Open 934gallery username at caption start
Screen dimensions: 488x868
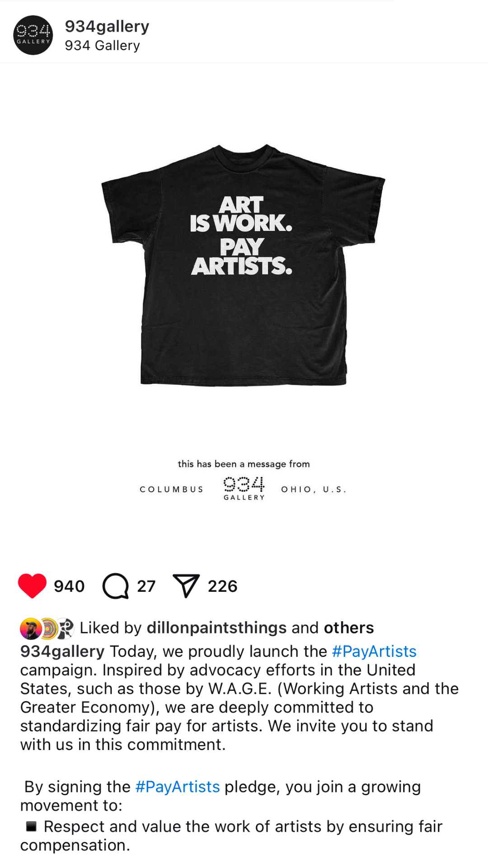pos(62,651)
